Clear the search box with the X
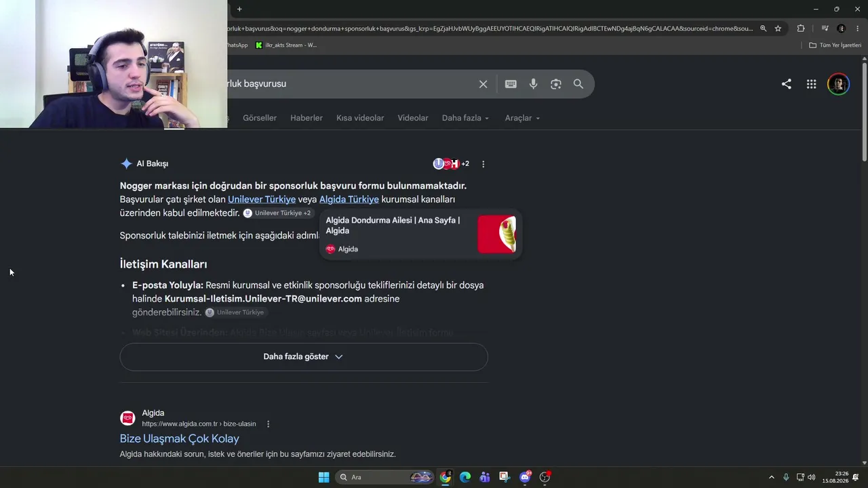This screenshot has height=488, width=868. [x=483, y=84]
